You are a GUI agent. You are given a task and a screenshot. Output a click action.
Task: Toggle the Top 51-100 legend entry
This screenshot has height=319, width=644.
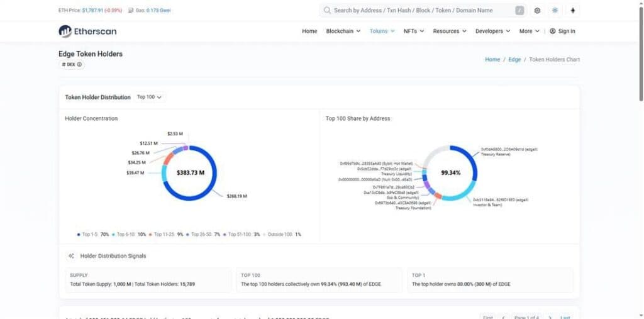click(x=241, y=234)
